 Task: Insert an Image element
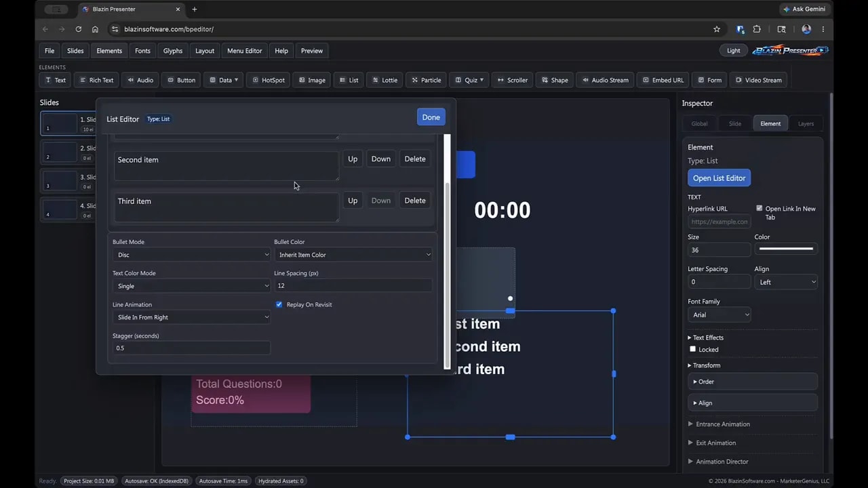tap(312, 80)
